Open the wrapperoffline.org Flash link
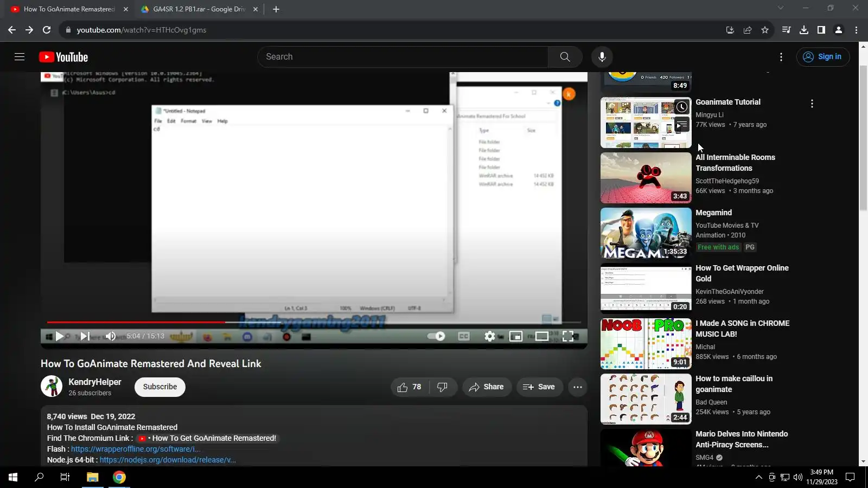 (136, 449)
